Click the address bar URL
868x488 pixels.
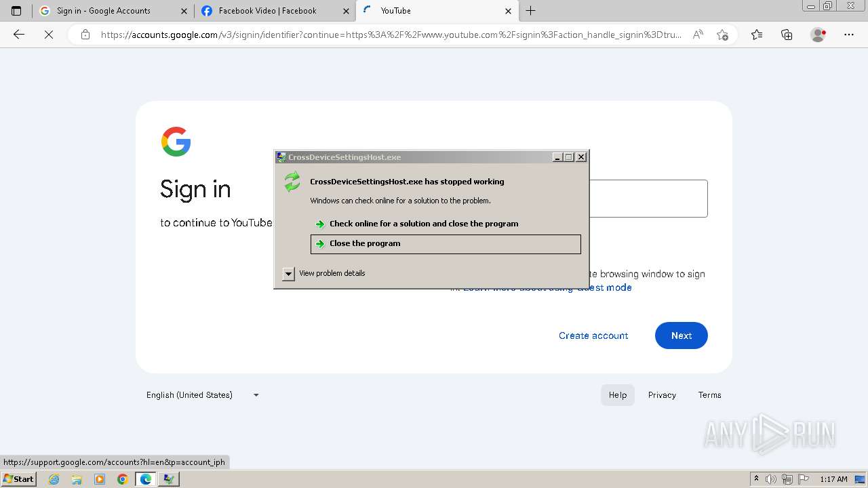(x=391, y=35)
